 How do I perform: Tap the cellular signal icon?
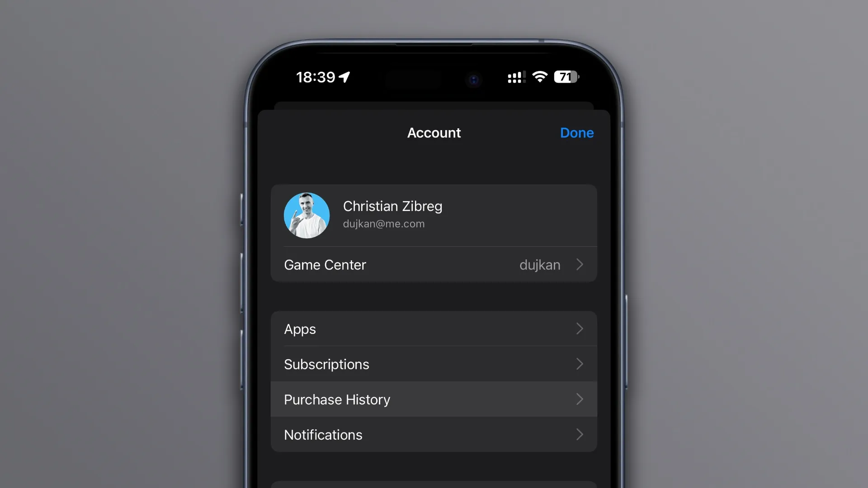click(x=514, y=77)
